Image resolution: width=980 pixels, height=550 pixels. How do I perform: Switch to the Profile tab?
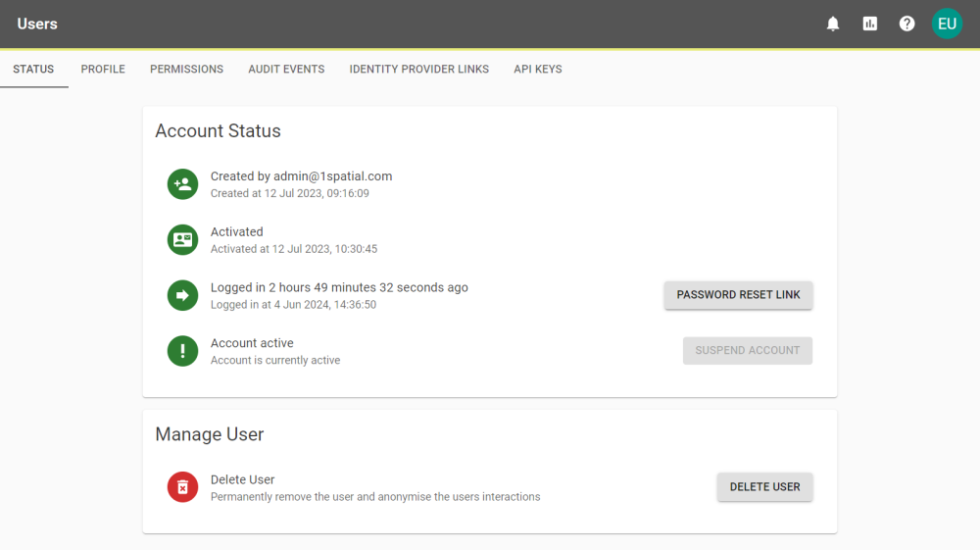103,70
